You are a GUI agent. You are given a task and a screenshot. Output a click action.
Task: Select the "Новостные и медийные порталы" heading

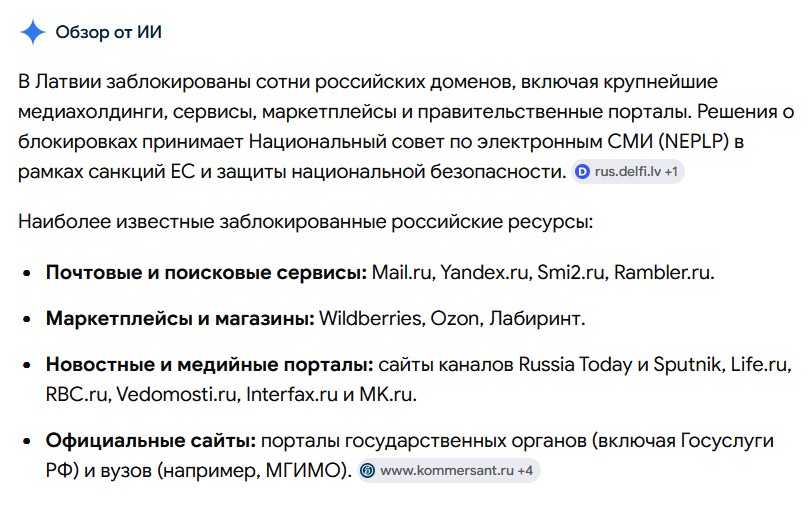click(x=209, y=364)
